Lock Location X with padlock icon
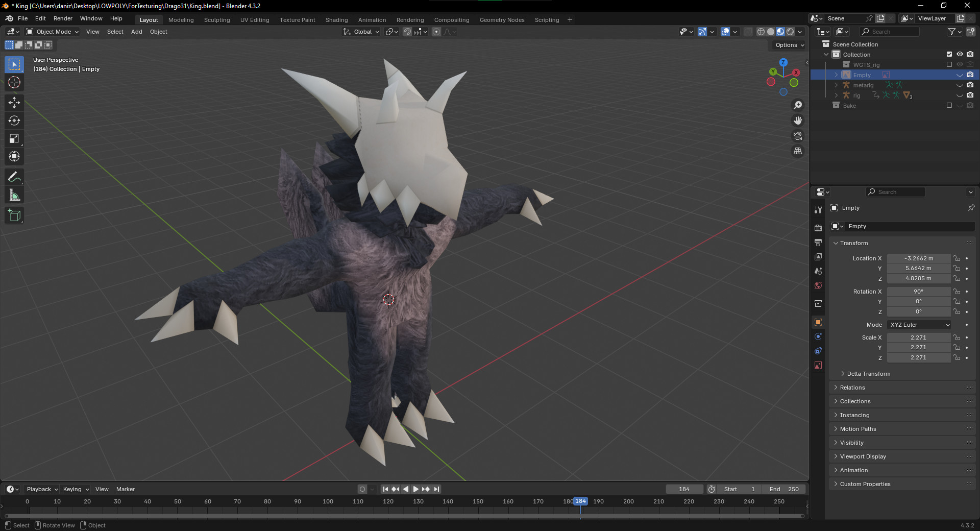980x531 pixels. (957, 258)
